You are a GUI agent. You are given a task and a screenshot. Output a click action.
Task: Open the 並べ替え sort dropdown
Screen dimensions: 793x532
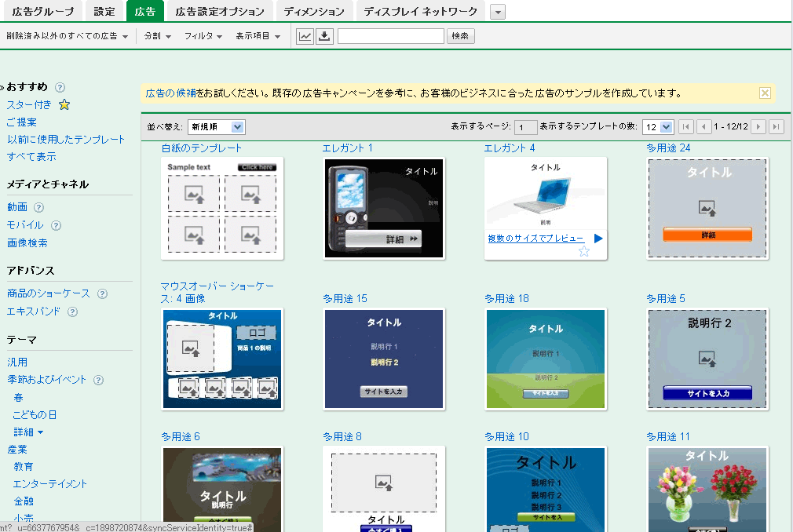coord(217,127)
